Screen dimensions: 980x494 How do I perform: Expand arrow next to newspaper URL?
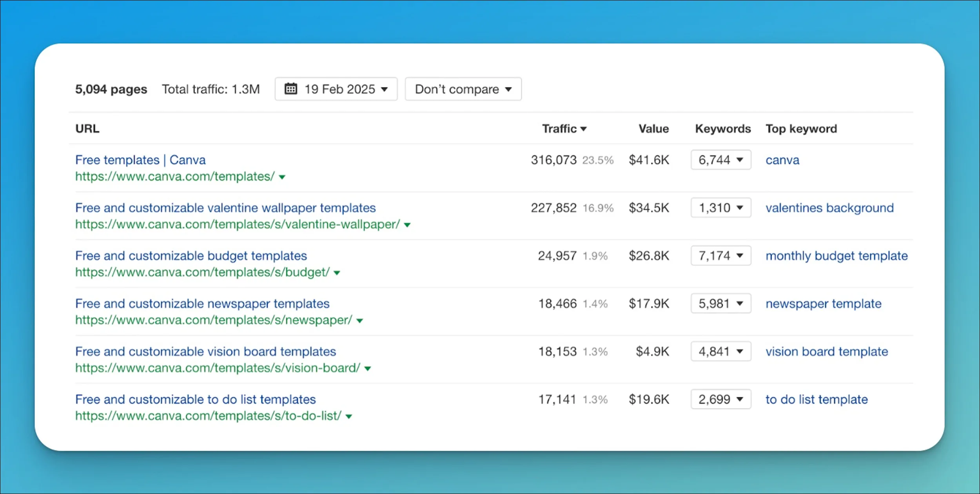click(x=359, y=321)
